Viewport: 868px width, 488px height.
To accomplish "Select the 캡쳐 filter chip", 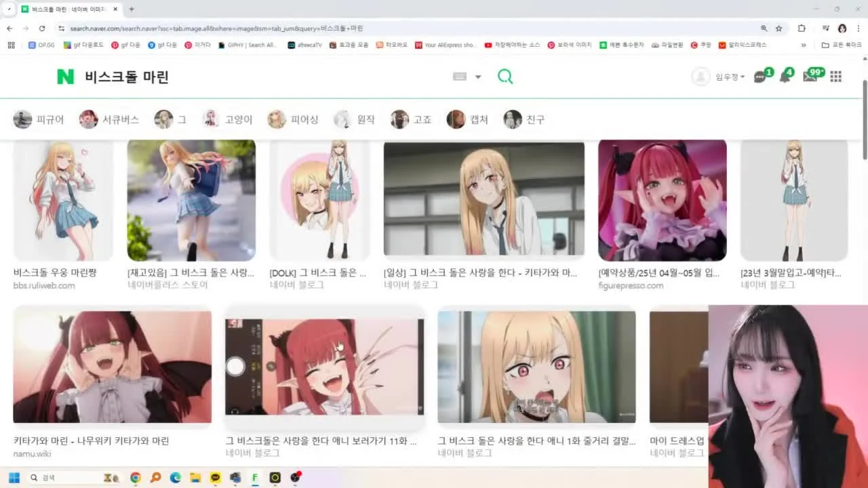I will click(x=467, y=119).
